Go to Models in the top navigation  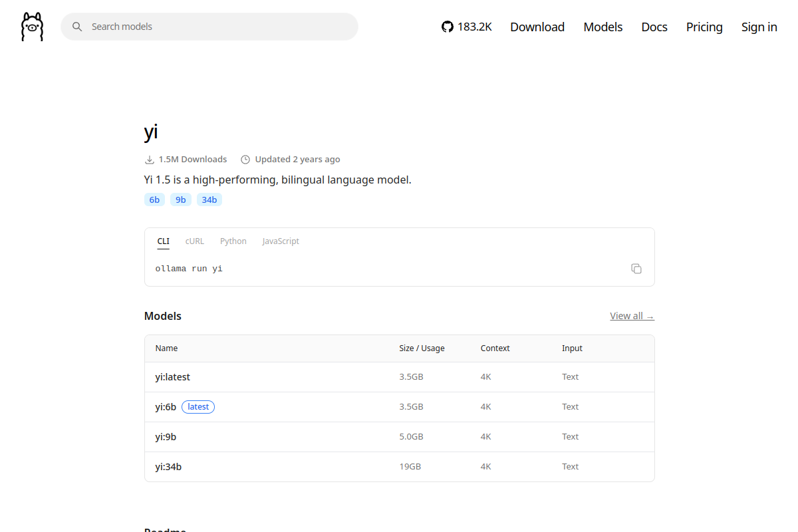[603, 27]
